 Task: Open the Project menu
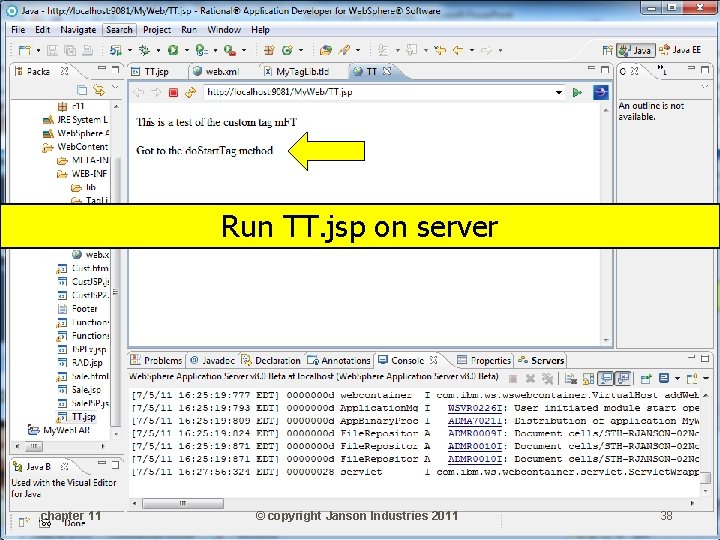(x=157, y=30)
